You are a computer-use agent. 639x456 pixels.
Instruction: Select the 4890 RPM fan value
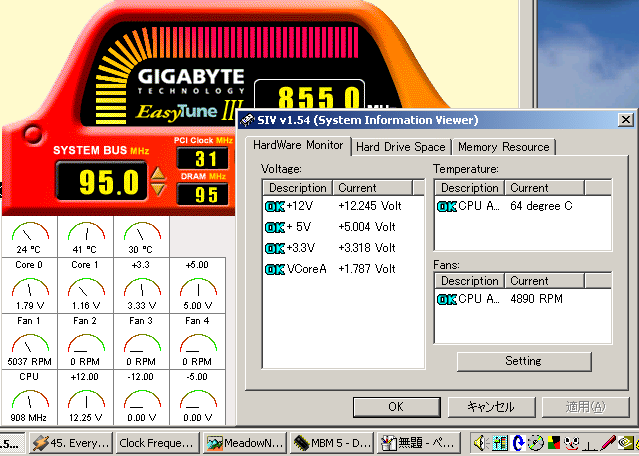[536, 299]
